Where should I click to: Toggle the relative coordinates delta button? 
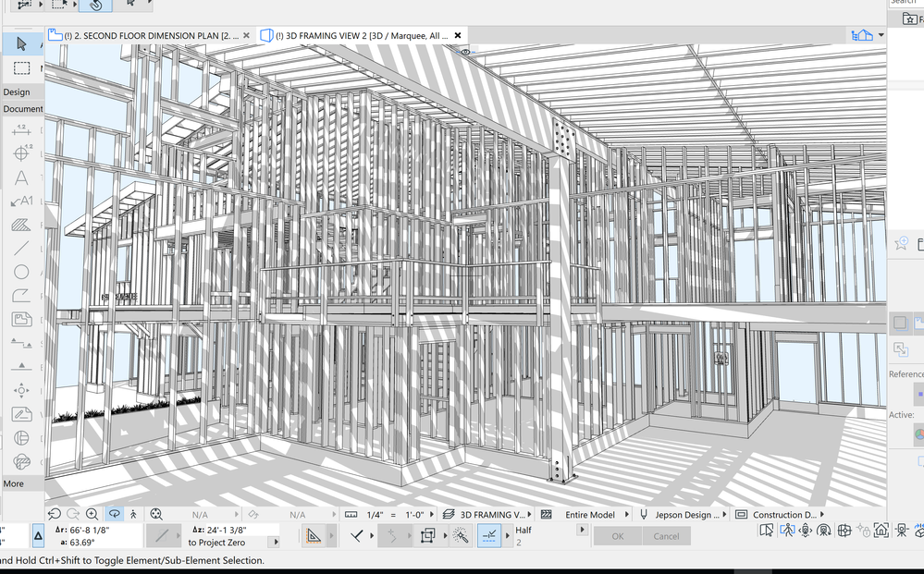point(38,536)
